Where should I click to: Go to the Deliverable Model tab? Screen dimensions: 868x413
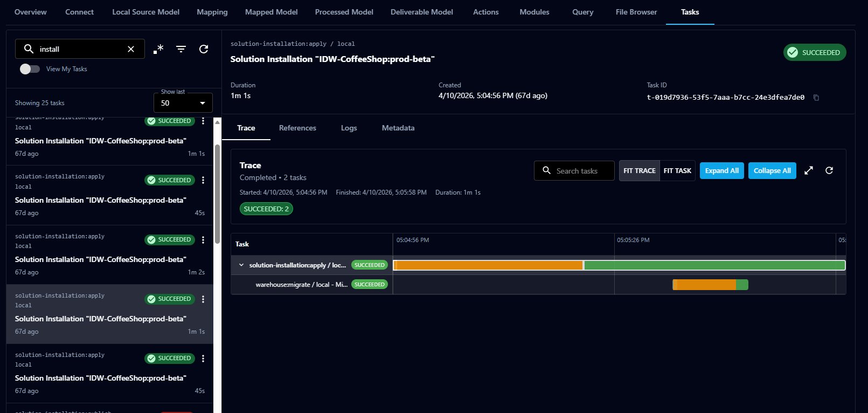pyautogui.click(x=422, y=12)
